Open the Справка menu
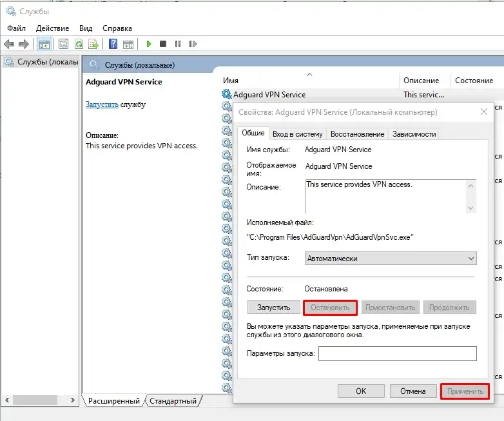504x421 pixels. pyautogui.click(x=117, y=28)
